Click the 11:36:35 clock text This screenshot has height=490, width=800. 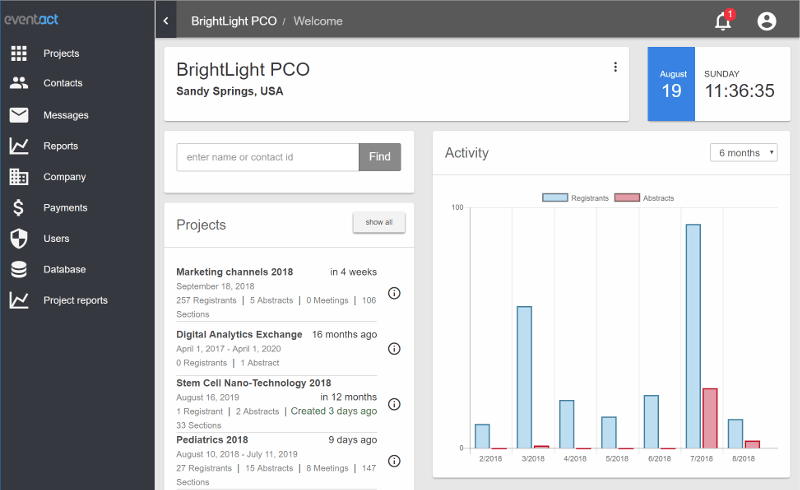[x=739, y=91]
